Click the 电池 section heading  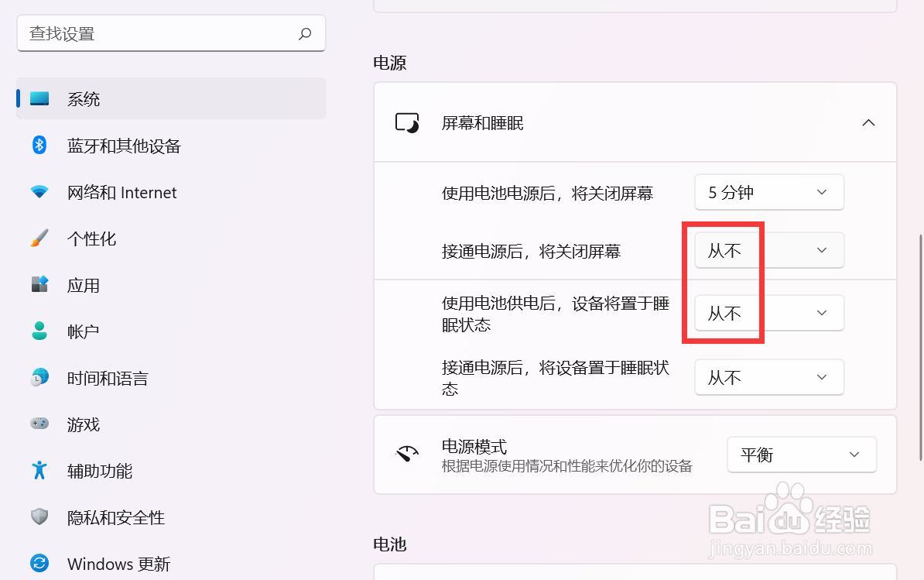tap(389, 544)
